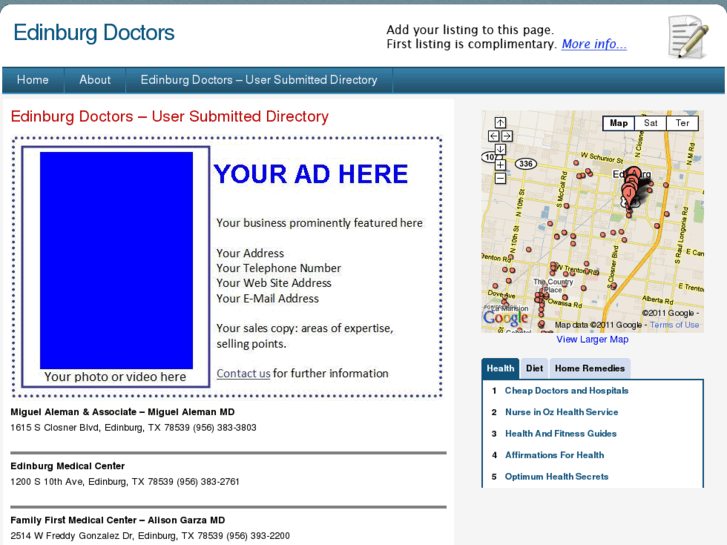The height and width of the screenshot is (545, 727).
Task: Pan the map left with arrow control
Action: [494, 136]
